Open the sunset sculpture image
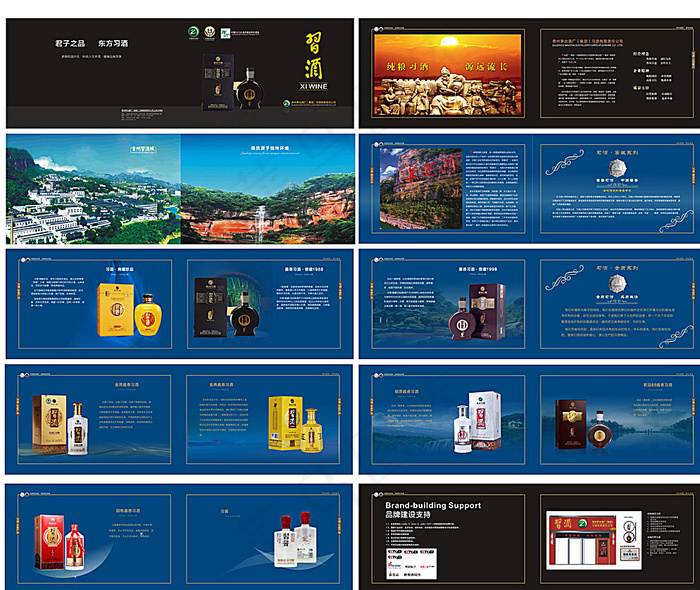Image resolution: width=700 pixels, height=590 pixels. 447,75
